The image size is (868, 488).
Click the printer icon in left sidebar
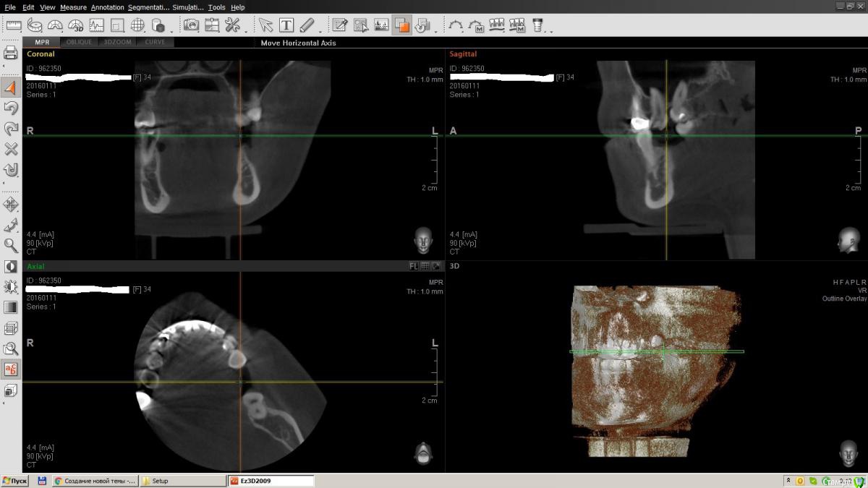pyautogui.click(x=11, y=53)
